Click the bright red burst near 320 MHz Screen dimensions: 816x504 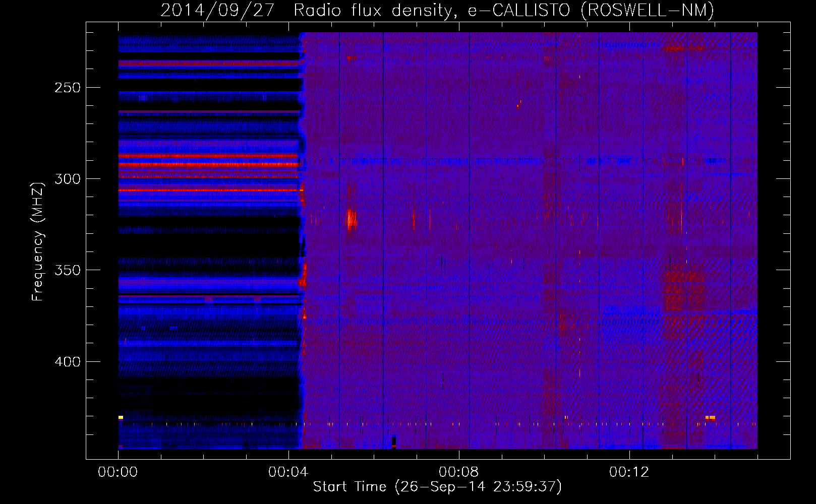[x=351, y=220]
